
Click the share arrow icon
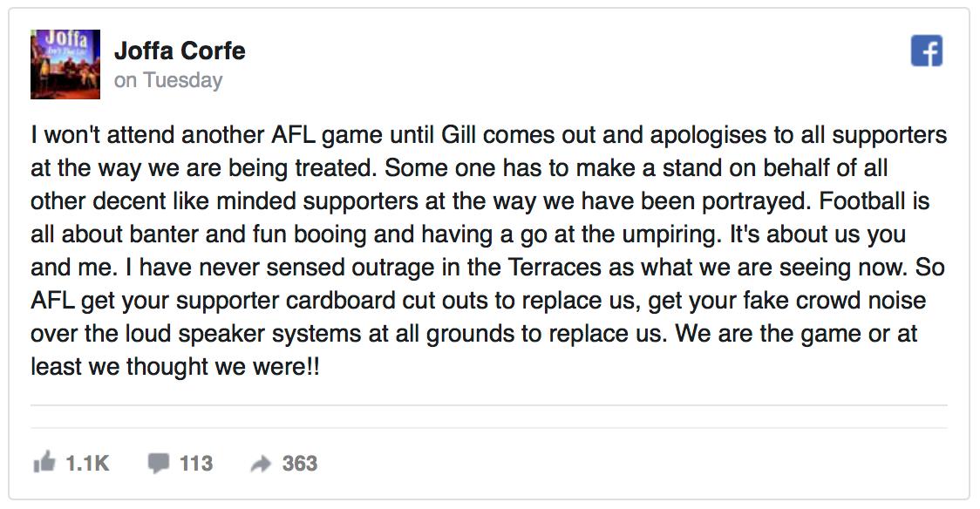click(261, 465)
